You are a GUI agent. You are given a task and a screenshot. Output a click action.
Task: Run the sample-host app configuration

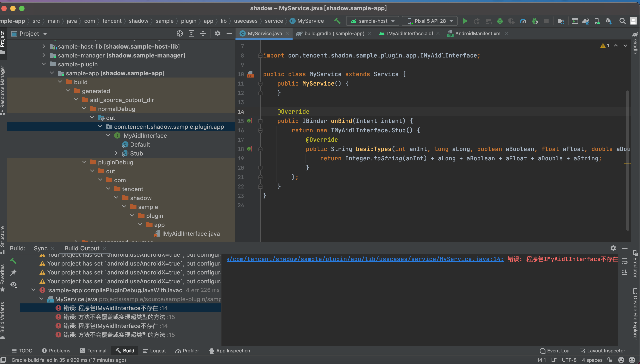pos(465,21)
